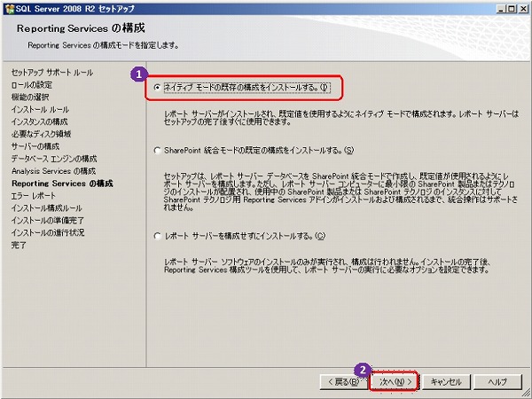Click the < 戻る(B) button
532x399 pixels.
(343, 382)
